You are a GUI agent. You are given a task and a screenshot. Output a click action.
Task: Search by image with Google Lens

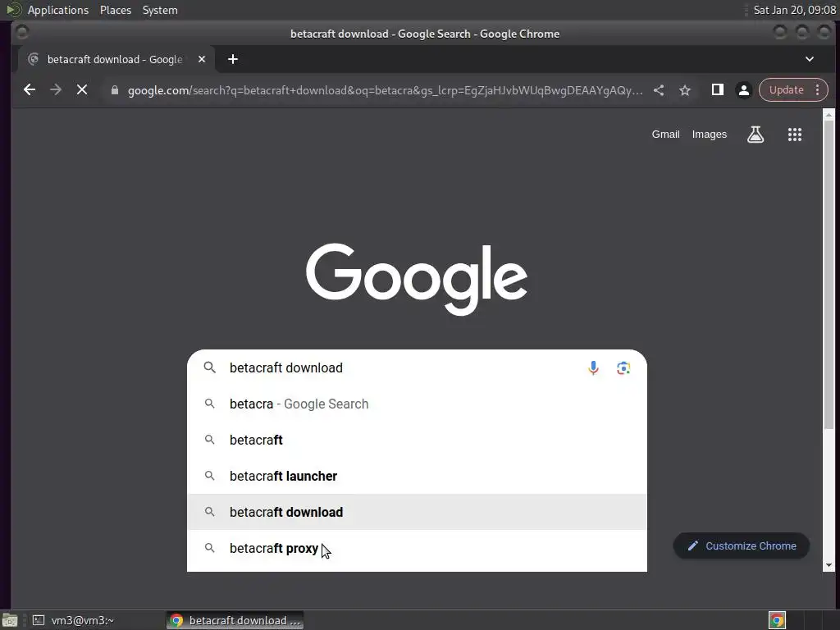coord(623,368)
